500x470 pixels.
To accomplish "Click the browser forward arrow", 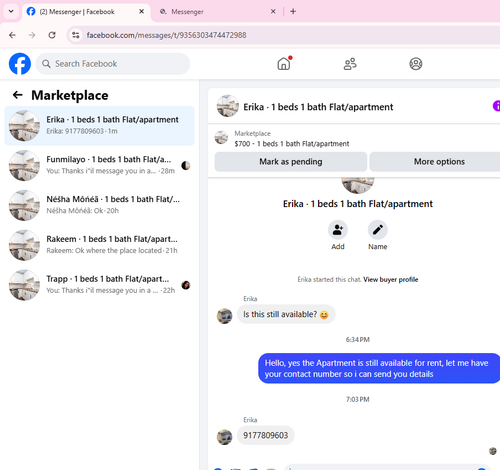I will 32,35.
